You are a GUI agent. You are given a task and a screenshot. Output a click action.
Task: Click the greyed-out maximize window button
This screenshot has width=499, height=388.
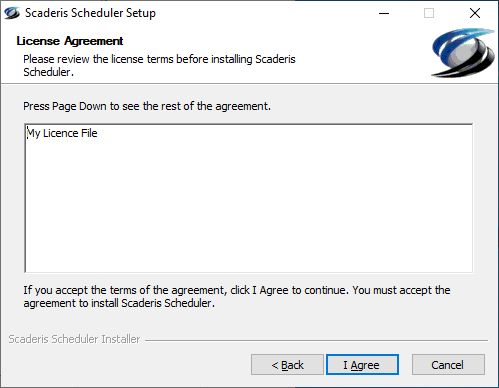click(x=429, y=13)
